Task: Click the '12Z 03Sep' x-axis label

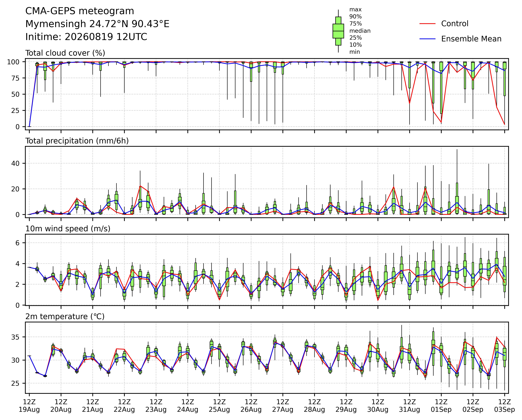Action: (x=505, y=406)
